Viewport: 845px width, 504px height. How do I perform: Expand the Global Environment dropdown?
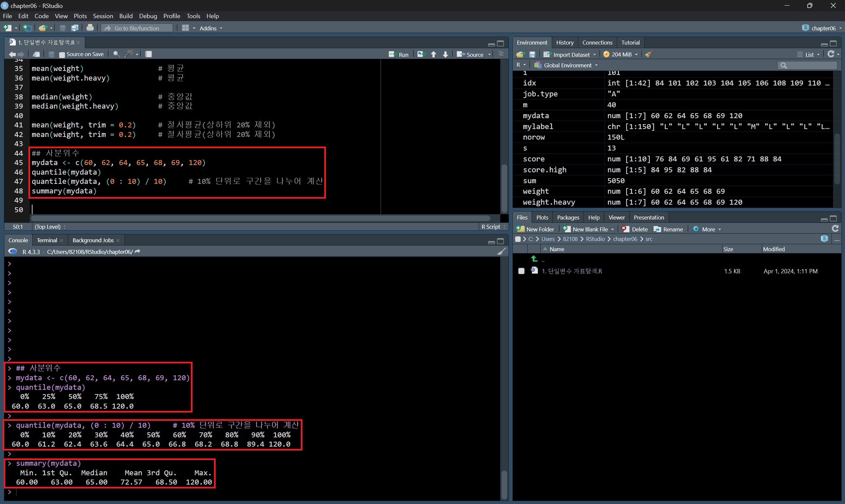[x=567, y=65]
